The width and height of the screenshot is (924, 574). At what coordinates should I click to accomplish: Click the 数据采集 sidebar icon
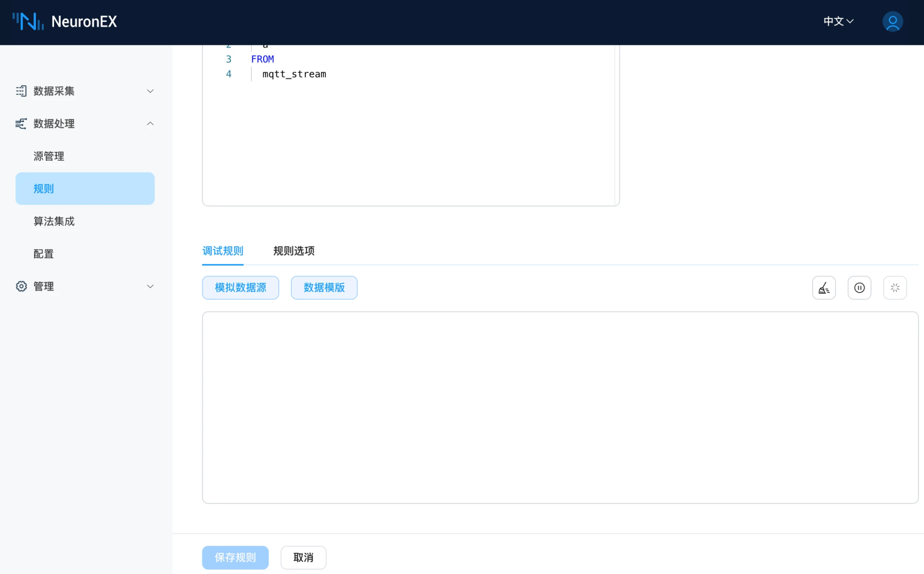tap(21, 91)
